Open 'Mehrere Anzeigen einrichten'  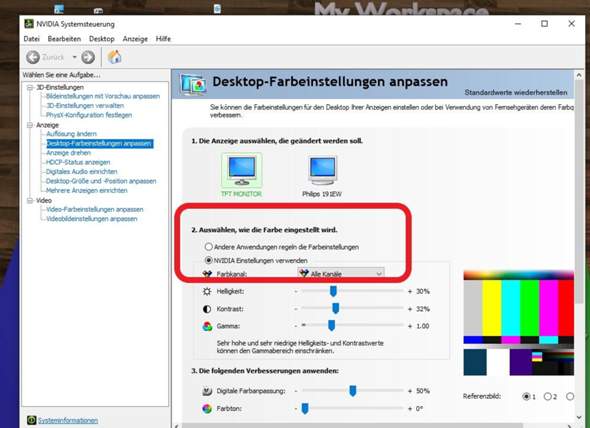pos(87,190)
